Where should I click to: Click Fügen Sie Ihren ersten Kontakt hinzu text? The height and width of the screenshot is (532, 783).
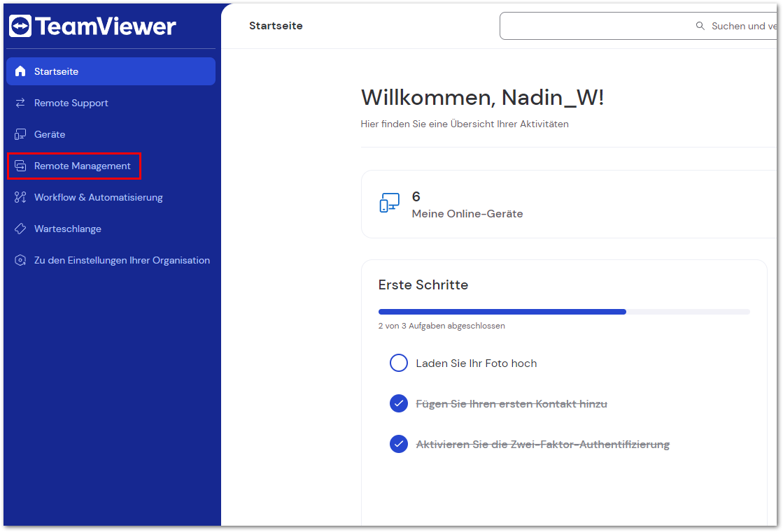pyautogui.click(x=512, y=404)
